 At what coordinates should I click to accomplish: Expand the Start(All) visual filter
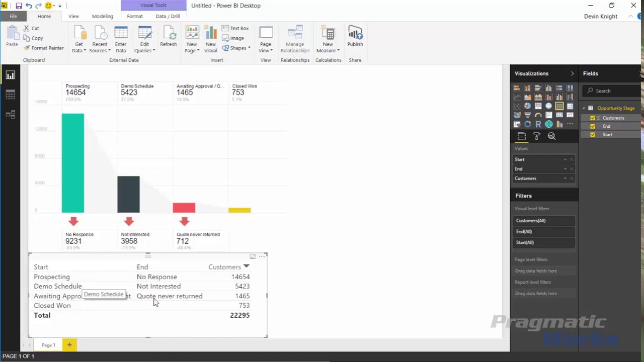click(544, 242)
